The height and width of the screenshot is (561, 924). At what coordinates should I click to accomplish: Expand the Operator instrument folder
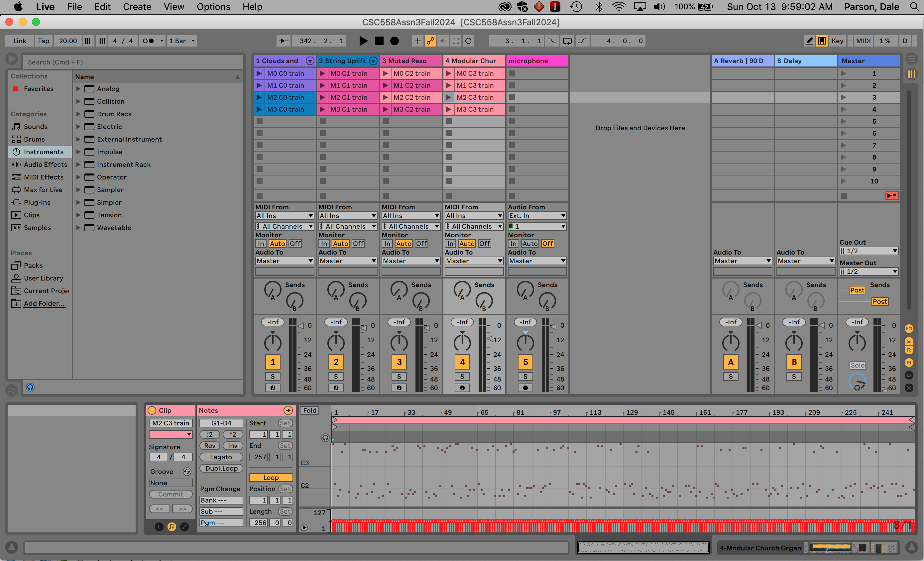tap(78, 177)
